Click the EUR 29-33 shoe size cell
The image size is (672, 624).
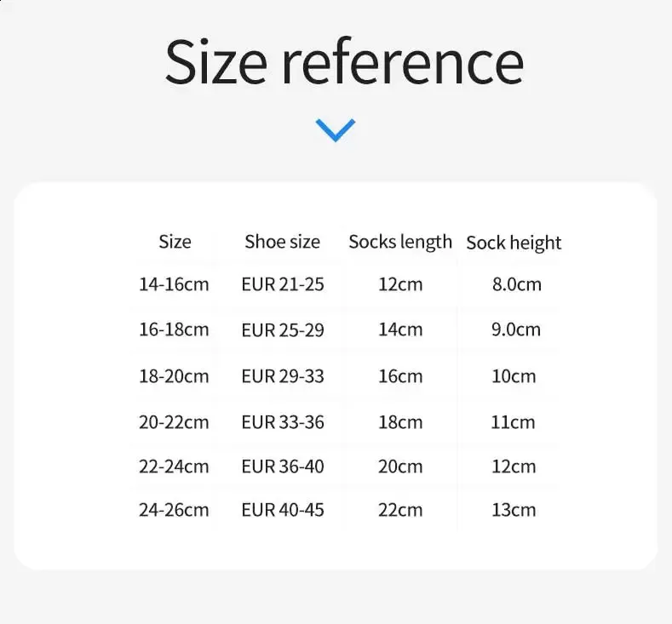[x=282, y=376]
